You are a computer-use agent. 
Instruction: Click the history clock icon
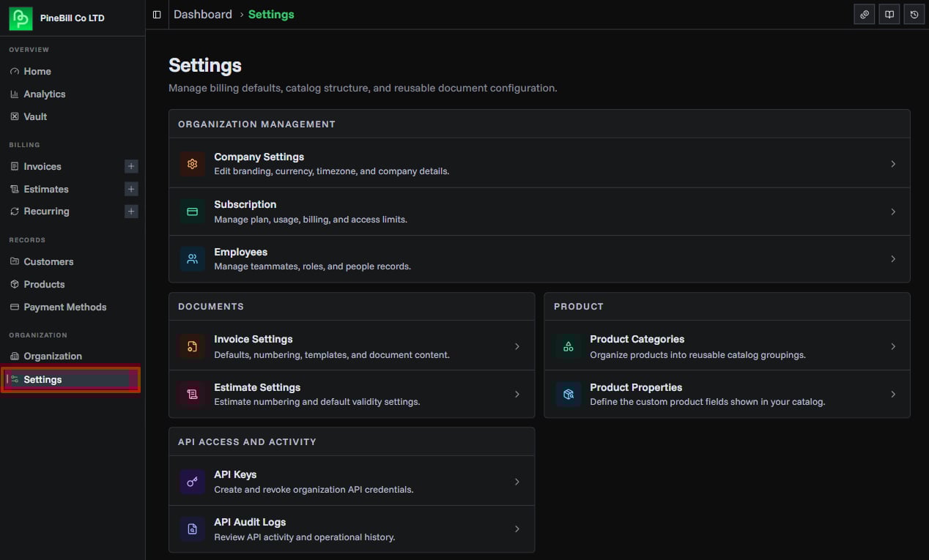click(914, 15)
